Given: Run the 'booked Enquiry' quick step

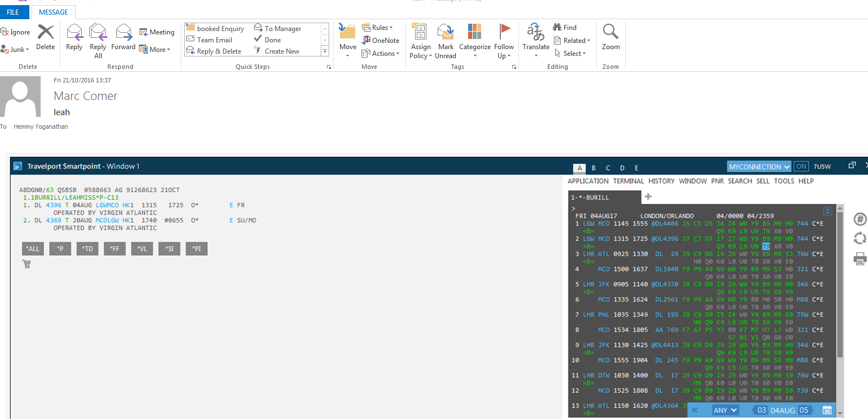Looking at the screenshot, I should pyautogui.click(x=215, y=29).
